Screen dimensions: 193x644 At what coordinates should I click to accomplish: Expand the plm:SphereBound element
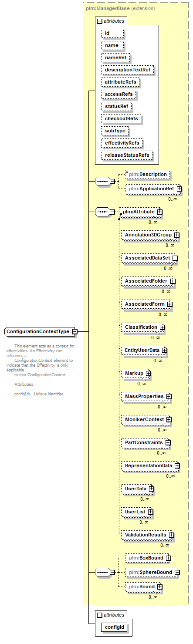point(177,572)
